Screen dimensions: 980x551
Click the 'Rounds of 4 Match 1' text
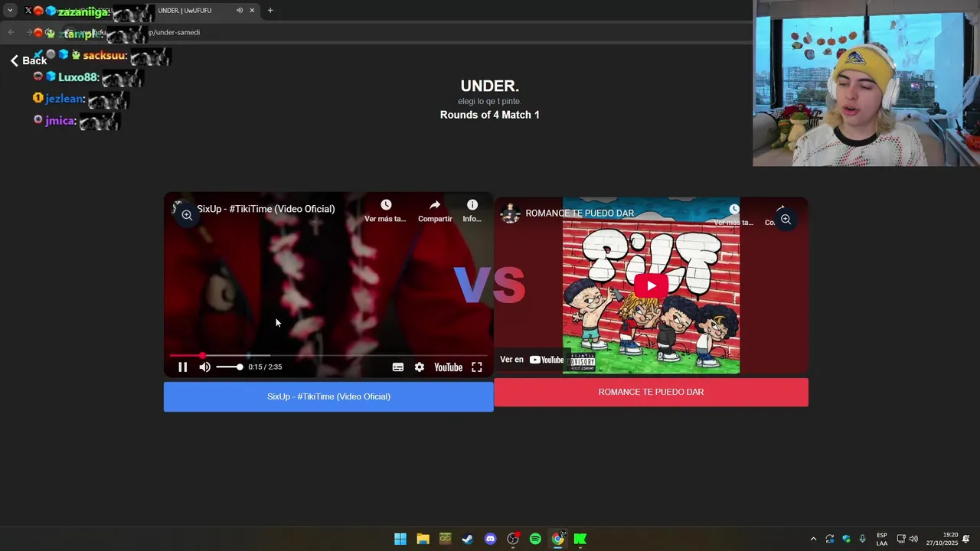[x=490, y=115]
